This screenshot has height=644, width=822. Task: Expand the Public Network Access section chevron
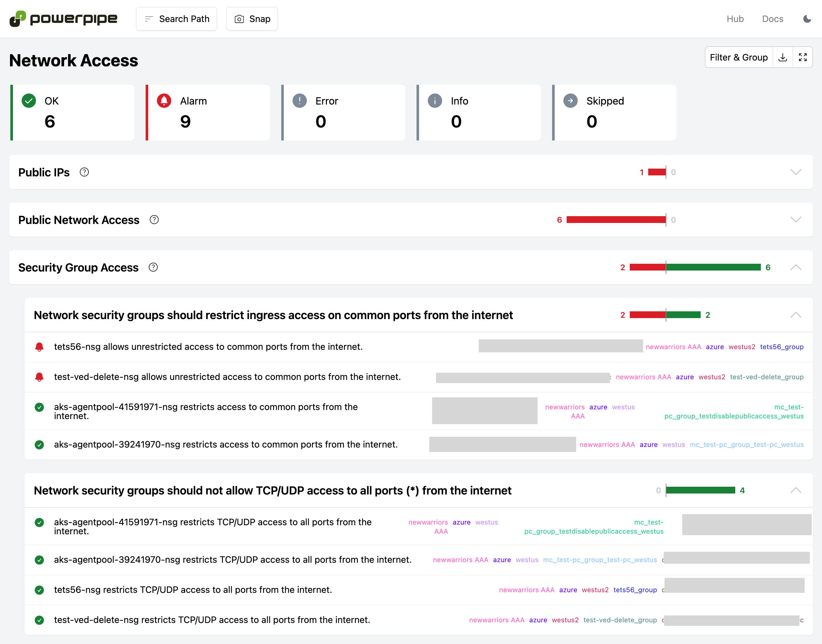(795, 220)
